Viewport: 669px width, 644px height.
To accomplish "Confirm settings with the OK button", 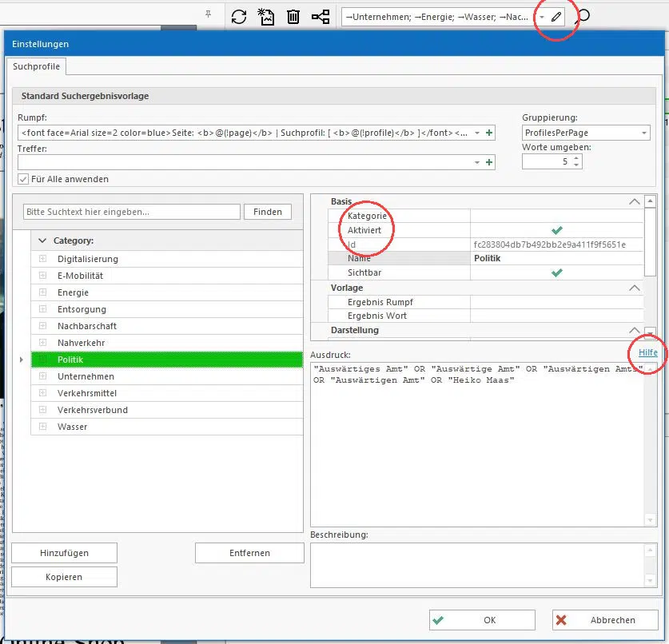I will click(x=482, y=620).
